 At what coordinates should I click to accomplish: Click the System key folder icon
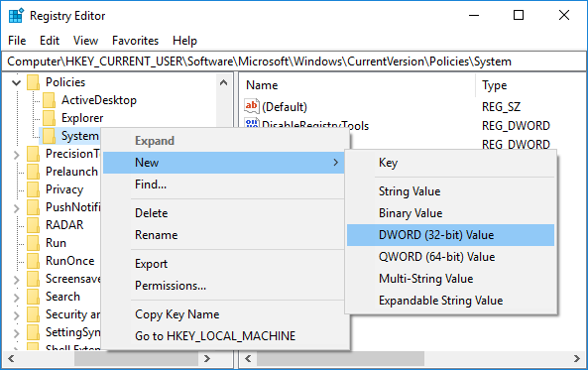pyautogui.click(x=50, y=136)
